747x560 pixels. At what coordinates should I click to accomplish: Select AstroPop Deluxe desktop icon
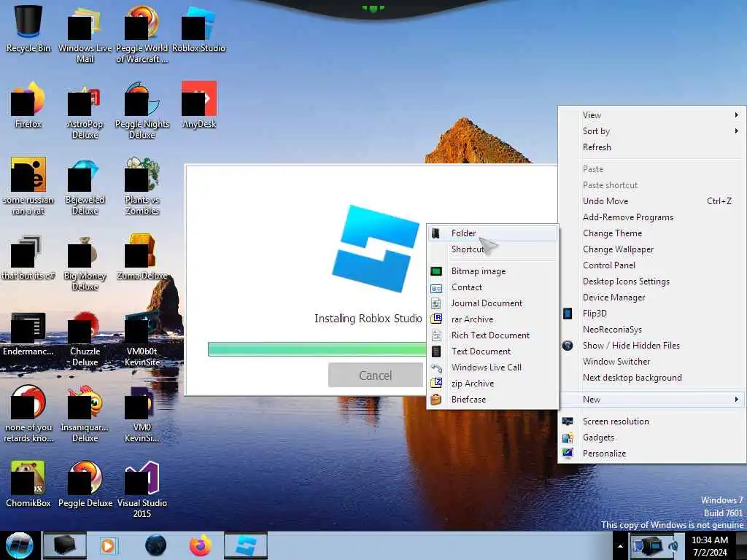[85, 109]
